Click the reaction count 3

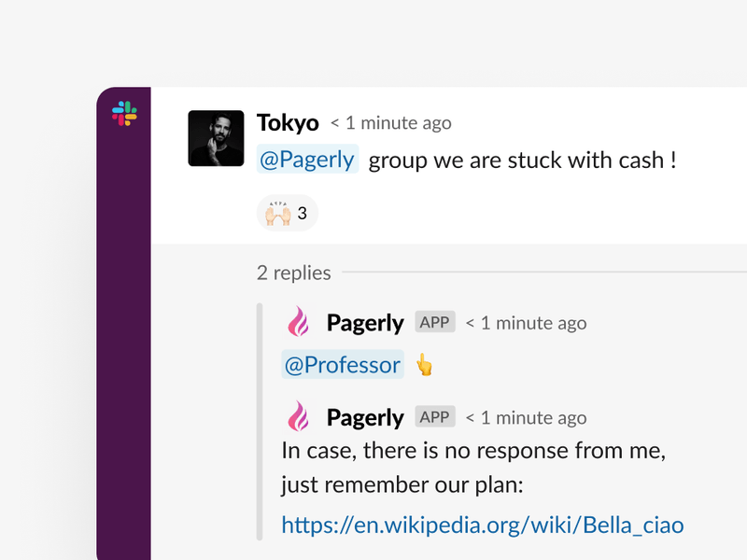click(x=302, y=214)
